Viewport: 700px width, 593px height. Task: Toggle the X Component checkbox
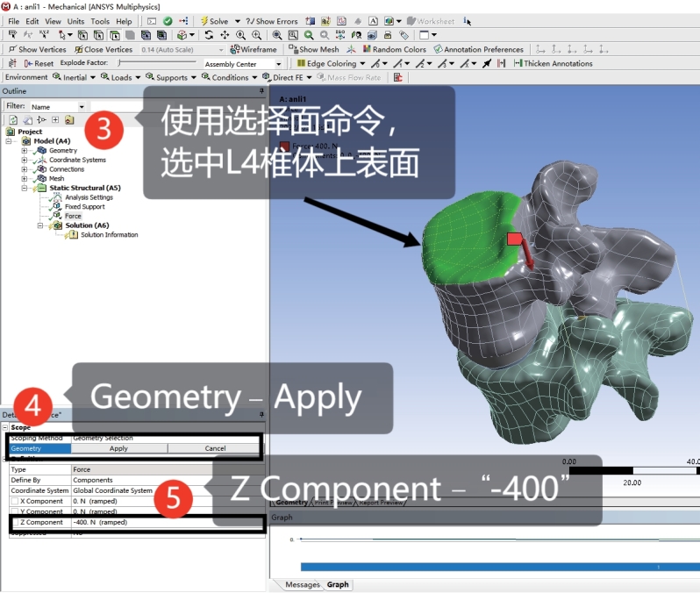(x=15, y=502)
